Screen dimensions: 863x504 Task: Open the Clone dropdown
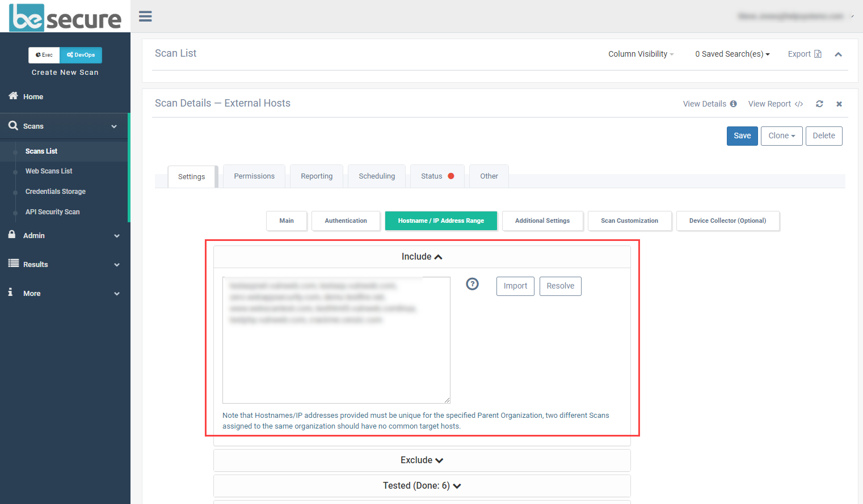(x=781, y=135)
